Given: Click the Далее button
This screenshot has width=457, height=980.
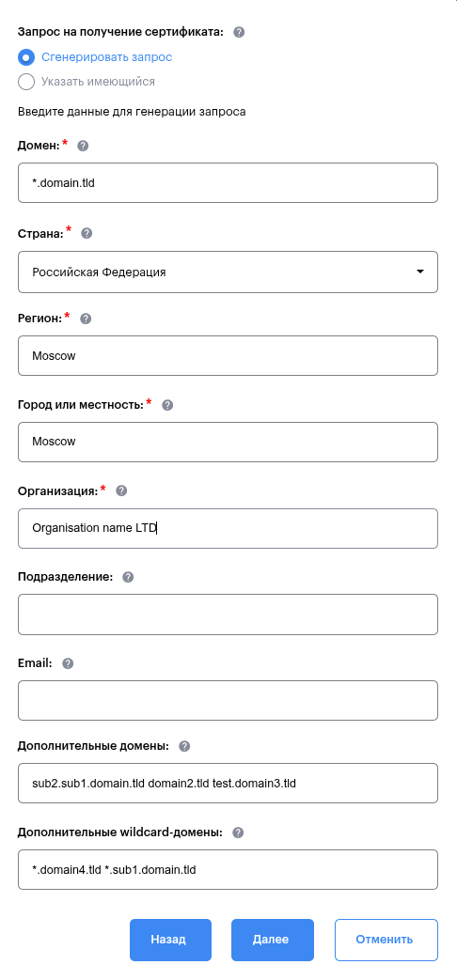Looking at the screenshot, I should (x=273, y=940).
